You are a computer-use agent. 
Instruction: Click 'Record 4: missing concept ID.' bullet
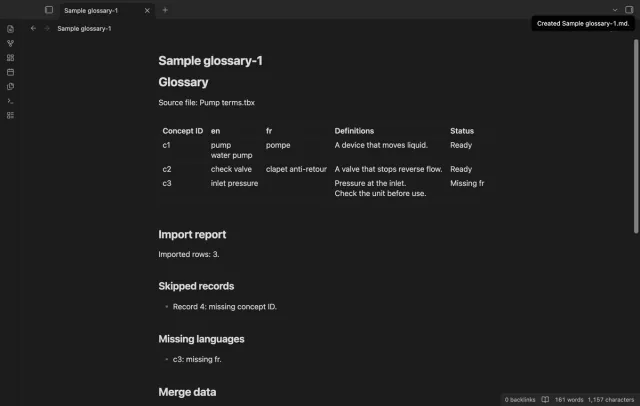tap(224, 307)
